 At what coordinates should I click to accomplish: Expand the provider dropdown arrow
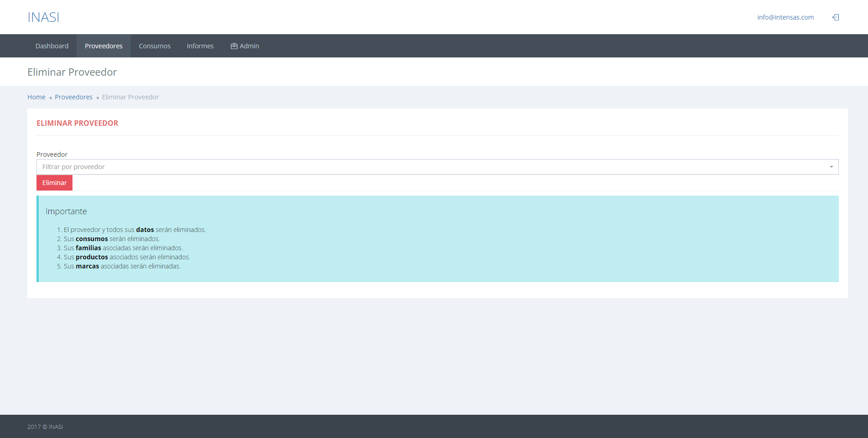point(831,167)
